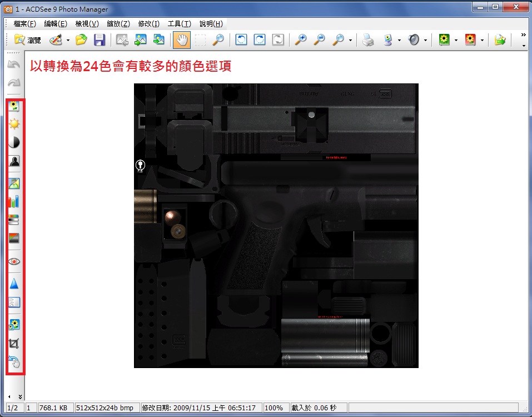Click the folder with green arrow icon
The image size is (532, 417).
pos(500,40)
